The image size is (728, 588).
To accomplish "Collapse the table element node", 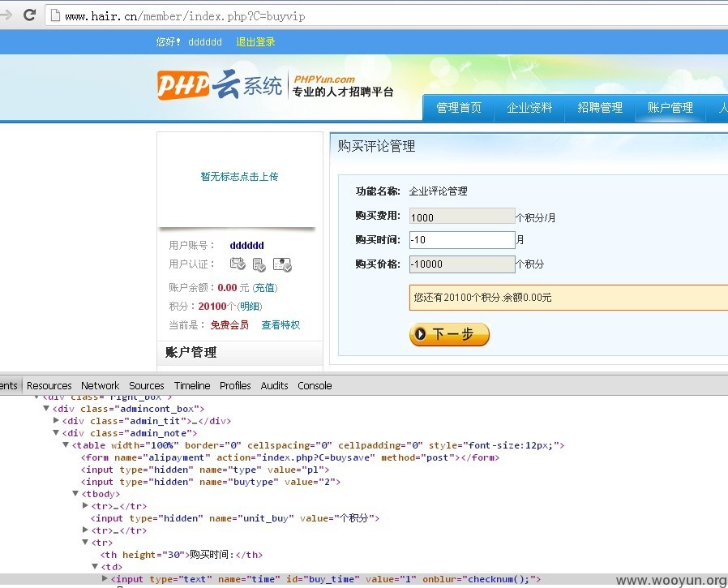I will [x=66, y=444].
